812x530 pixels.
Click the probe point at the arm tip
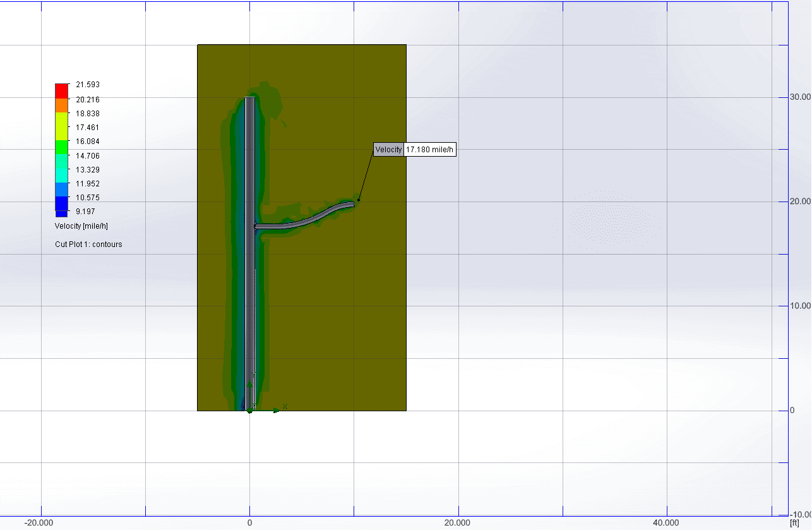[x=359, y=201]
